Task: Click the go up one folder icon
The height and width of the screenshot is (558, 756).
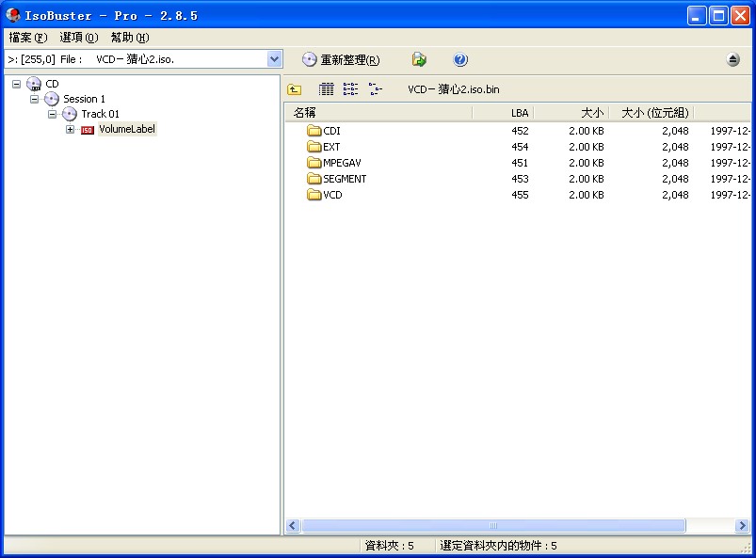Action: 294,89
